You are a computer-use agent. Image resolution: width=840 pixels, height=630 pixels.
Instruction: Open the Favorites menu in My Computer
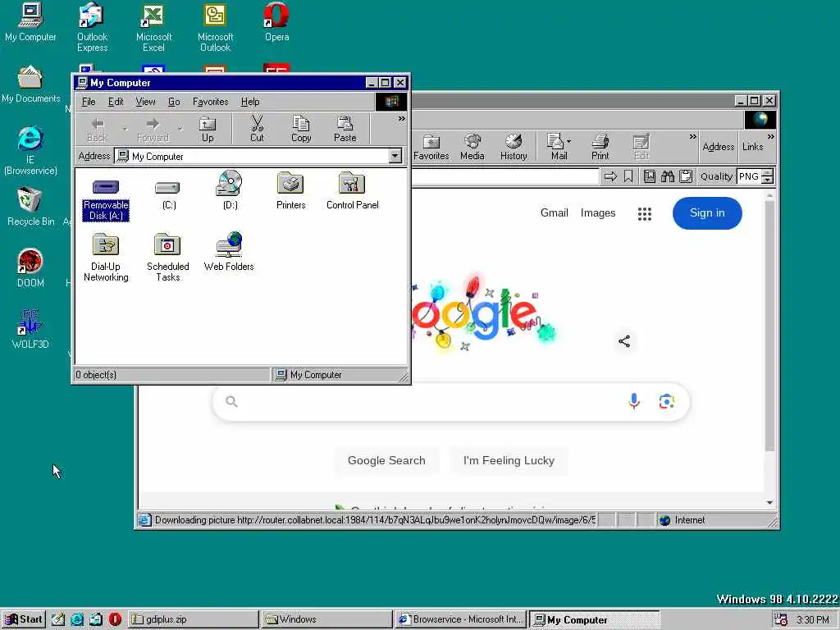tap(210, 101)
